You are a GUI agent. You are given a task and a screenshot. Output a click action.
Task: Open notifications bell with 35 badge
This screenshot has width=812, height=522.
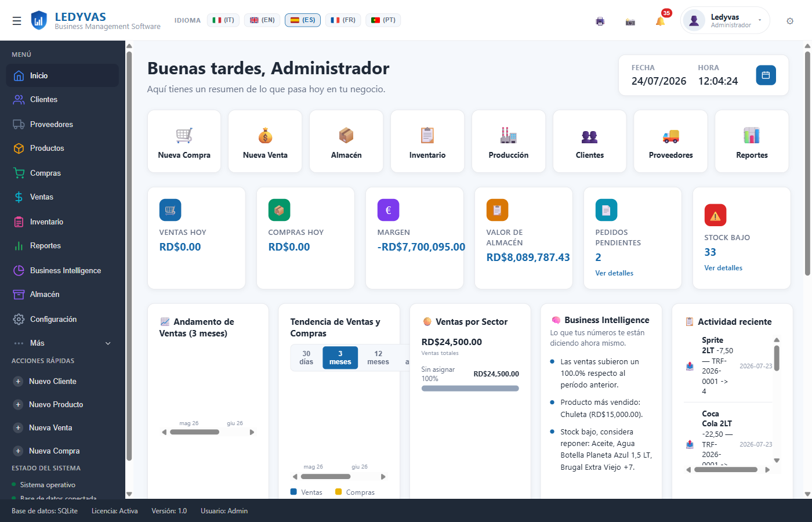pos(661,21)
